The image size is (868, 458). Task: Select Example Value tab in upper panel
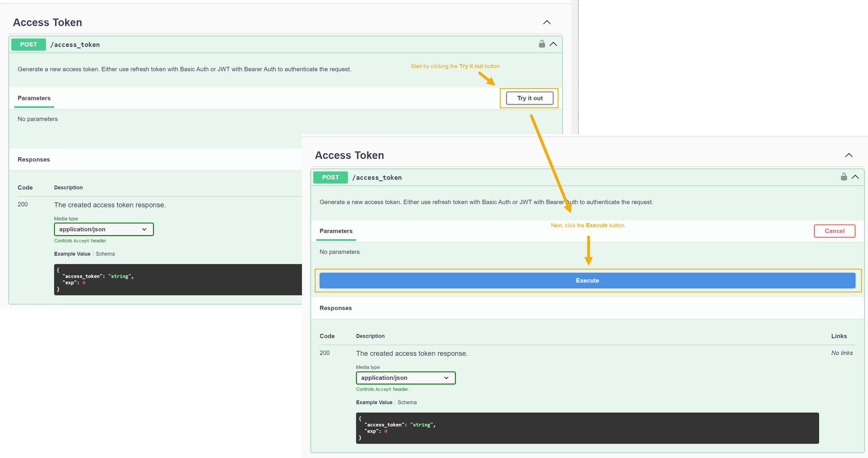[x=72, y=254]
